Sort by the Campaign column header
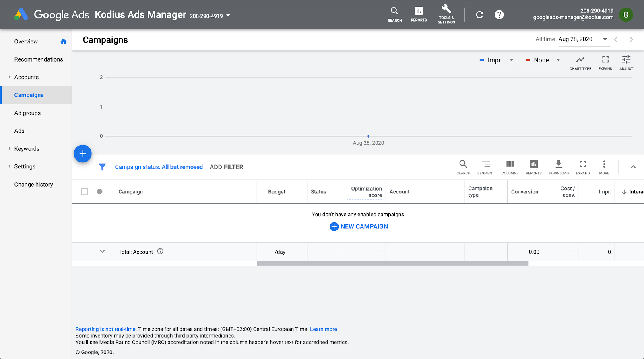 tap(130, 192)
